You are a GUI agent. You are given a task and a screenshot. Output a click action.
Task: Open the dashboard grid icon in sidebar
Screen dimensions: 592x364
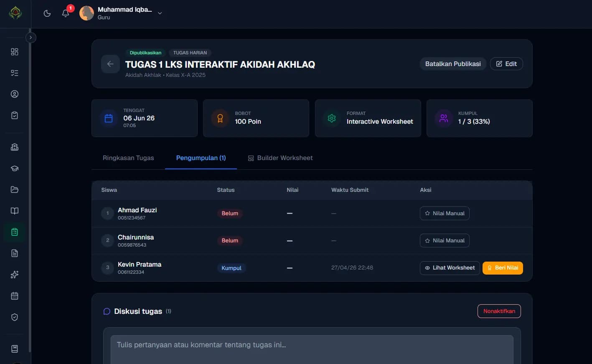tap(15, 52)
